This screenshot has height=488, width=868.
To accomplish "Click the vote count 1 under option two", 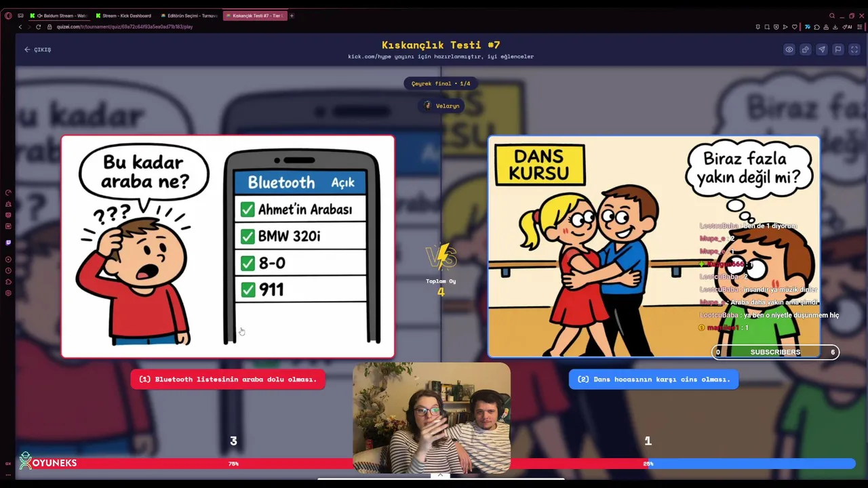I will tap(648, 441).
